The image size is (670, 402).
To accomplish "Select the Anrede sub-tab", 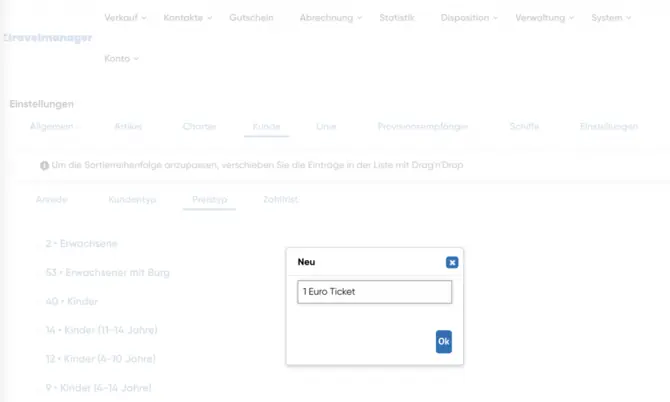I will click(x=51, y=200).
